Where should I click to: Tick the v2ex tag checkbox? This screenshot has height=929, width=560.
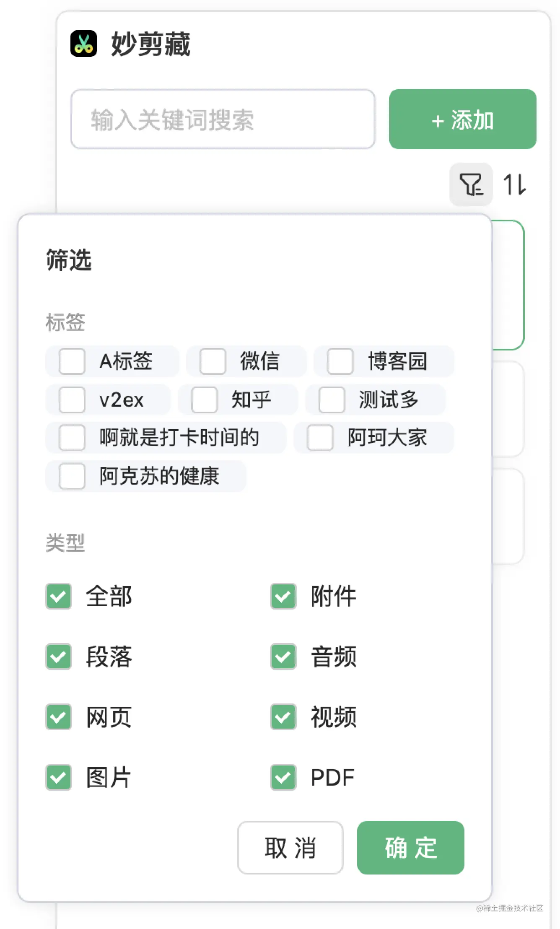coord(72,400)
